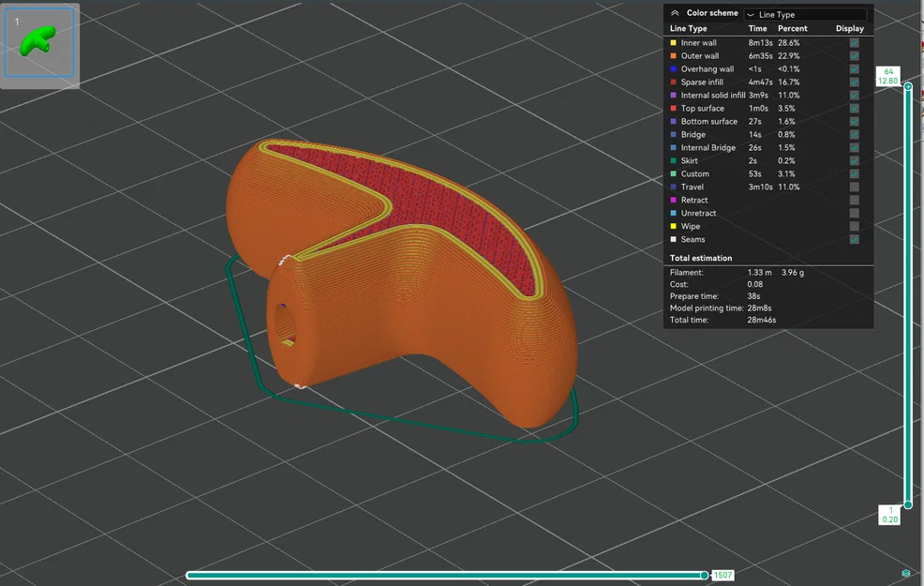Click the Custom color swatch
This screenshot has height=586, width=924.
(x=673, y=173)
